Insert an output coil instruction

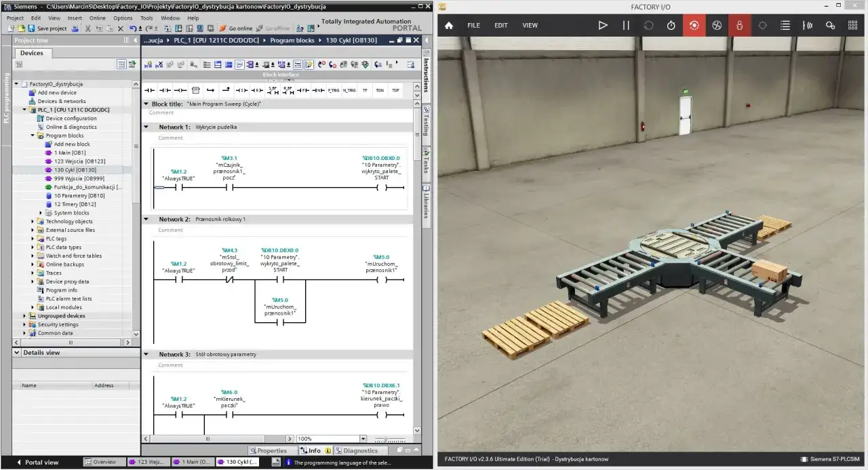(180, 90)
